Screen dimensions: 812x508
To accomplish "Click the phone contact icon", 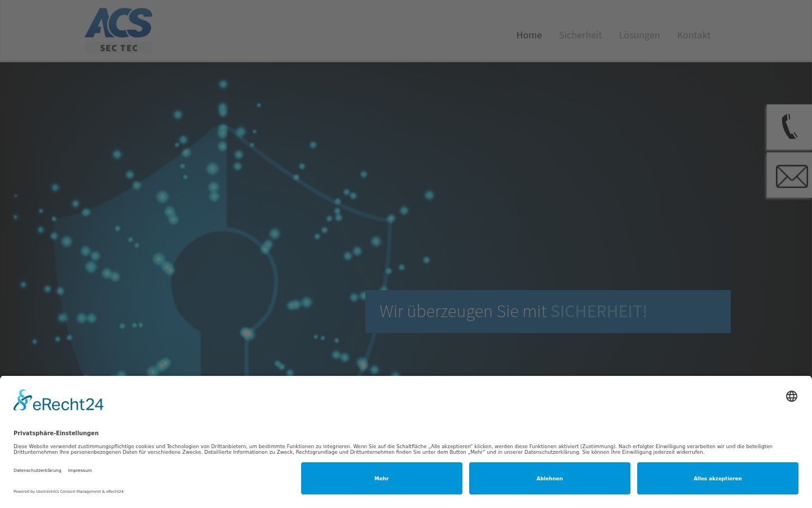I will 789,127.
